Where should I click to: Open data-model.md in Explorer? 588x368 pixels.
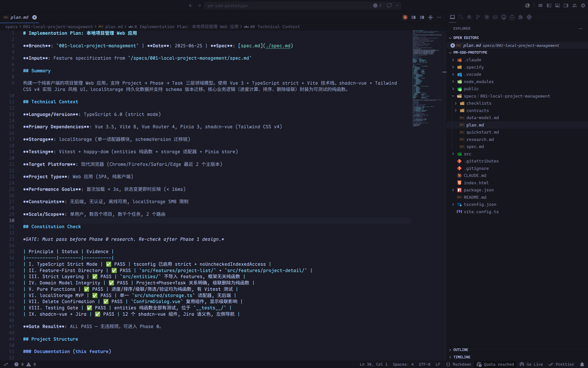[482, 118]
